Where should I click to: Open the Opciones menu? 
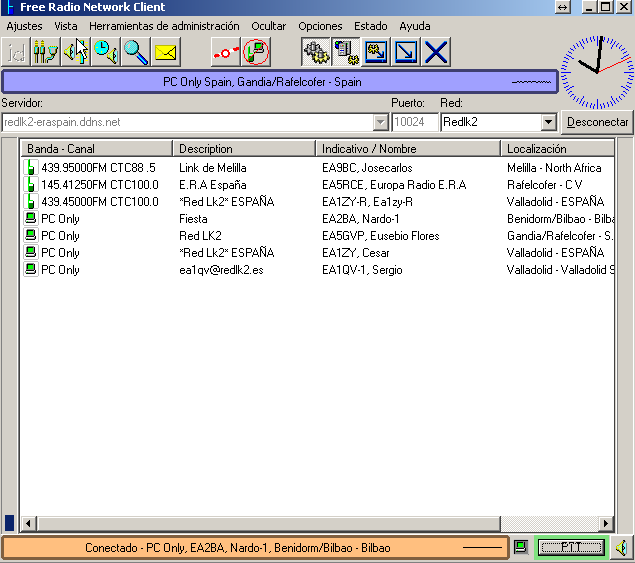[x=320, y=26]
